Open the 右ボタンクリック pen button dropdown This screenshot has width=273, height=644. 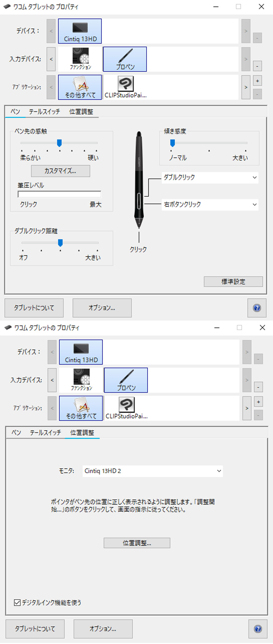pyautogui.click(x=210, y=204)
